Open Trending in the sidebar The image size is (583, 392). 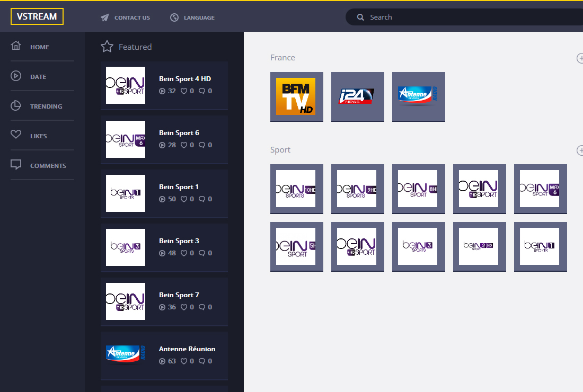[46, 106]
